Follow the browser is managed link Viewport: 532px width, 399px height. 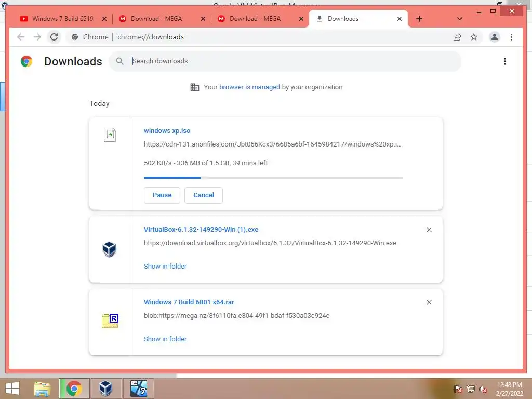(x=249, y=87)
